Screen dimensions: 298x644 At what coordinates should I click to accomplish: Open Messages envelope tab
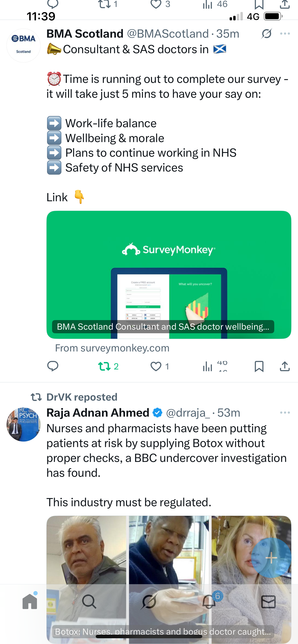click(x=268, y=602)
